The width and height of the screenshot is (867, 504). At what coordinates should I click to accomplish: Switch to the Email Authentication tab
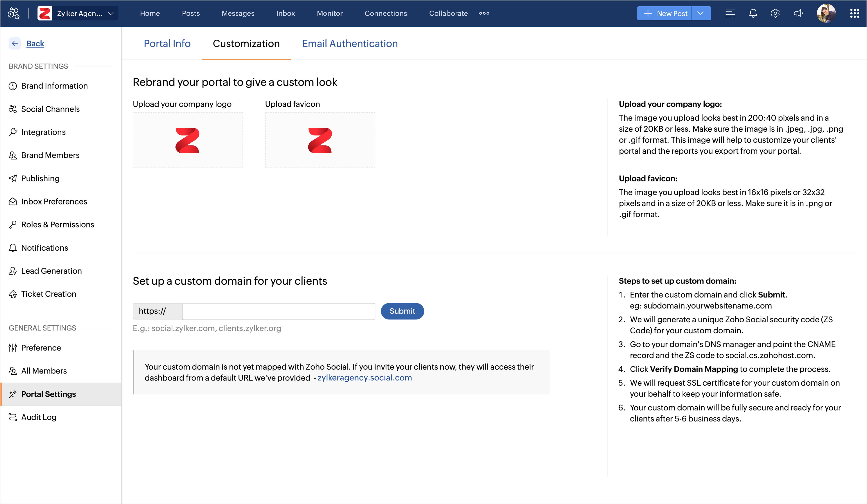pyautogui.click(x=350, y=44)
